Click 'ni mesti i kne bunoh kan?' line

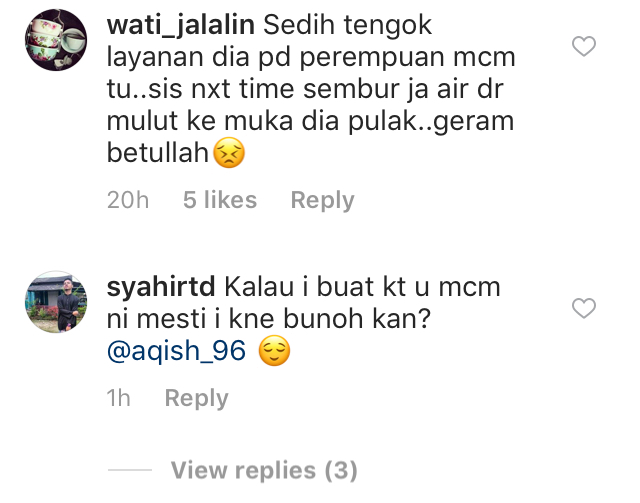click(269, 319)
